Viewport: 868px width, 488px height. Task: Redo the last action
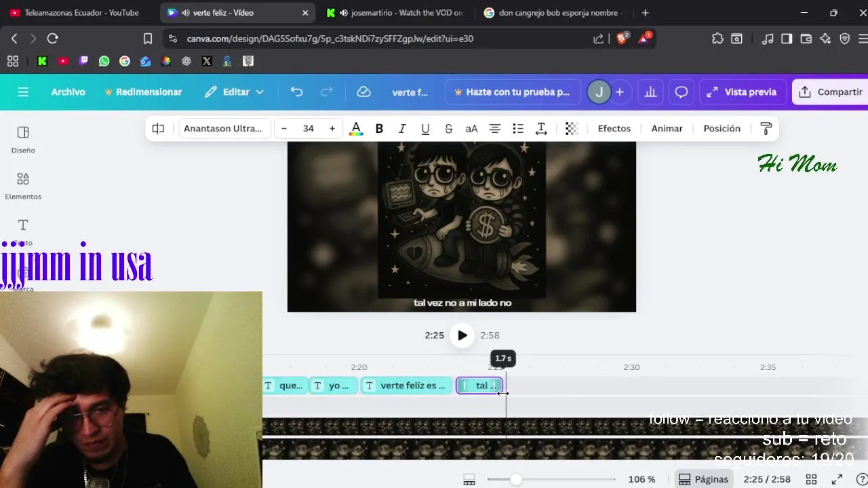pyautogui.click(x=326, y=92)
